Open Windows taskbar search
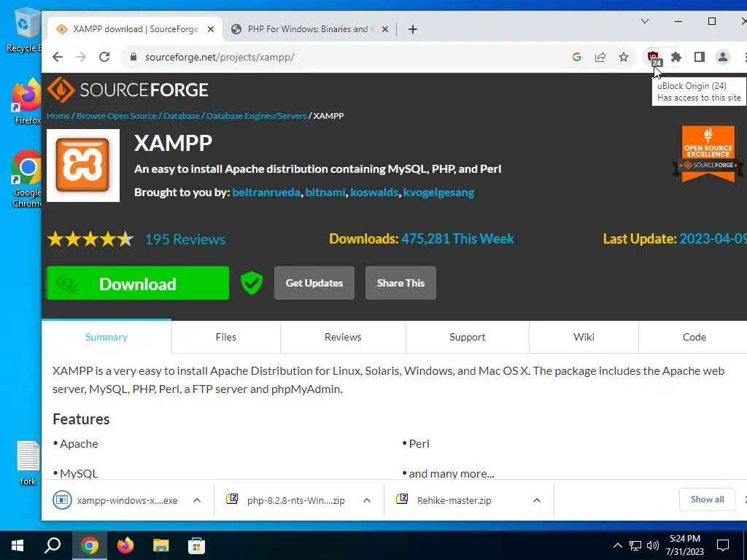 point(53,545)
